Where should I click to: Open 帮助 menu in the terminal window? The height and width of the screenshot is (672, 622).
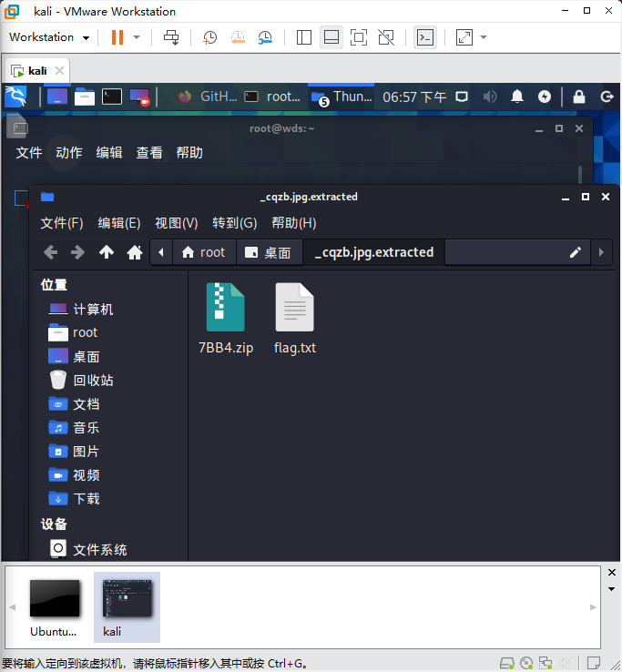(x=189, y=153)
